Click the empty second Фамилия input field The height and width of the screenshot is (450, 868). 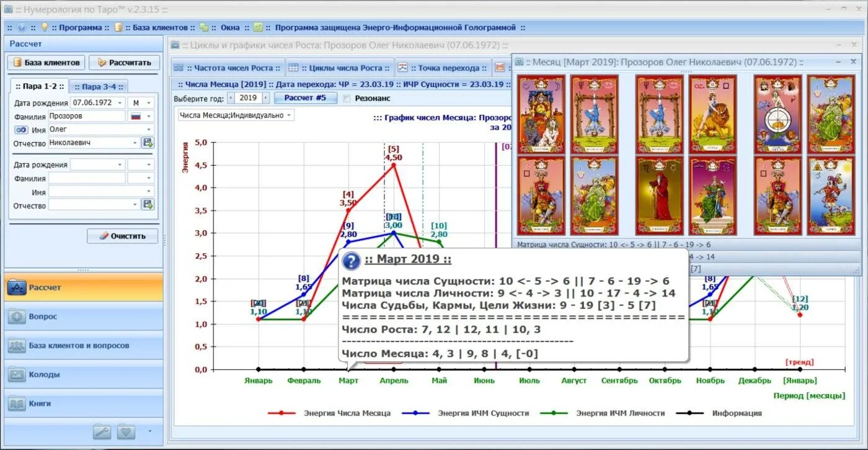pyautogui.click(x=86, y=178)
